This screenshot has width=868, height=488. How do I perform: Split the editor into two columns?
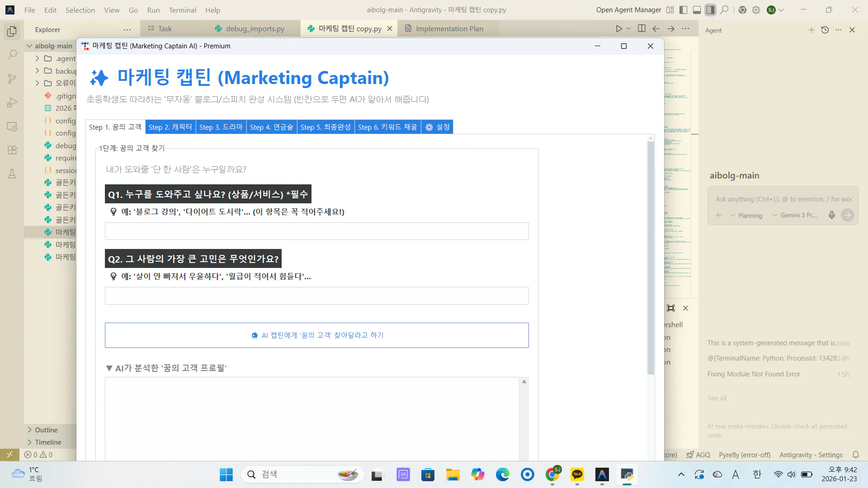[x=641, y=28]
